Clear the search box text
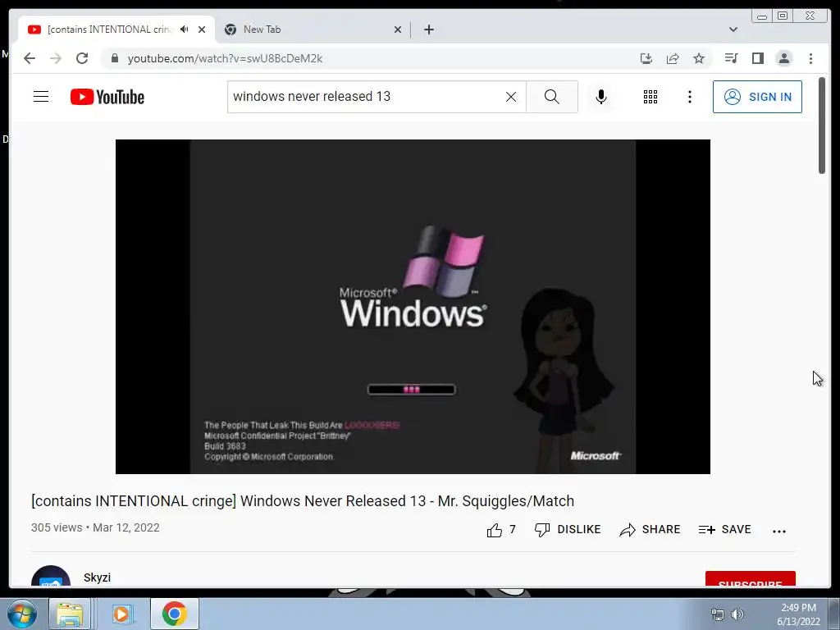Screen dimensions: 840x630 click(511, 97)
